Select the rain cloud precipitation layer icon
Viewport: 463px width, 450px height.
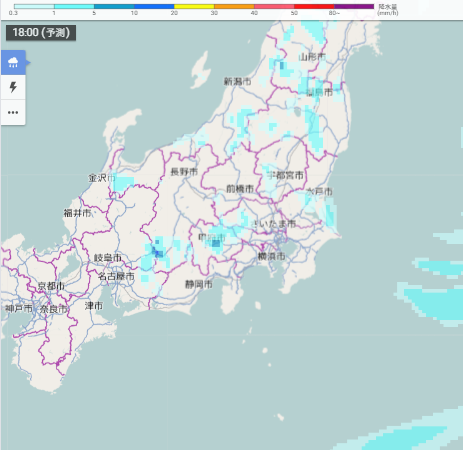[13, 62]
